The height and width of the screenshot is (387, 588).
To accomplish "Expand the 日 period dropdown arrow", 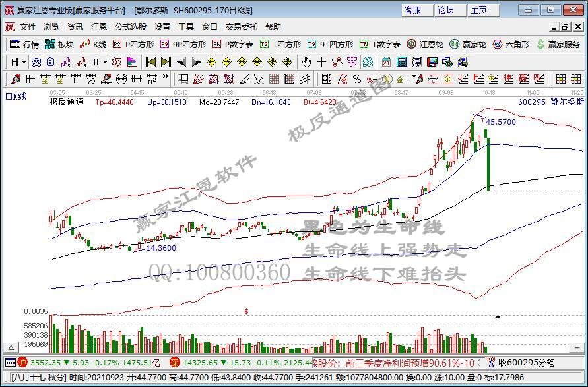I will [24, 62].
